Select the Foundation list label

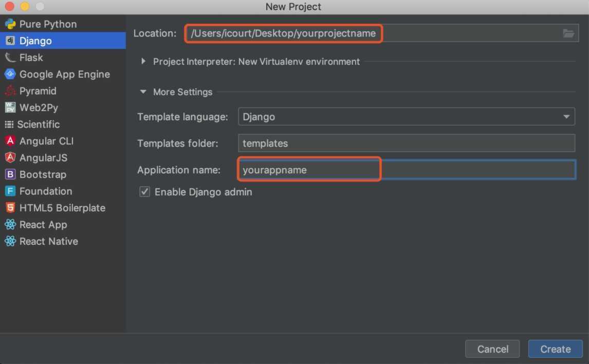(46, 191)
